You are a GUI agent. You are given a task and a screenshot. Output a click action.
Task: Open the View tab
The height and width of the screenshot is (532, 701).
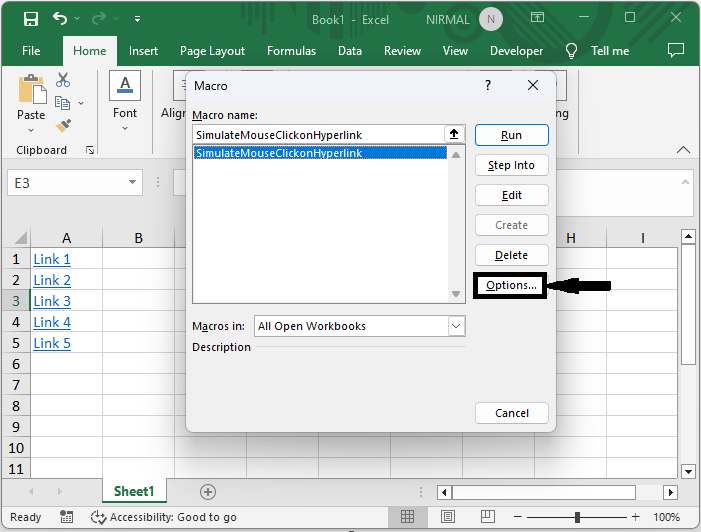point(455,51)
